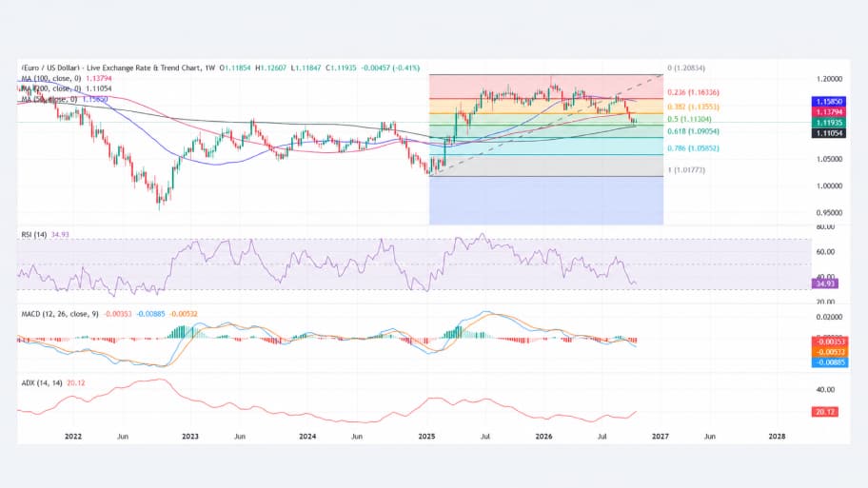Click the Jun label between 2024 and 2025

click(x=357, y=437)
